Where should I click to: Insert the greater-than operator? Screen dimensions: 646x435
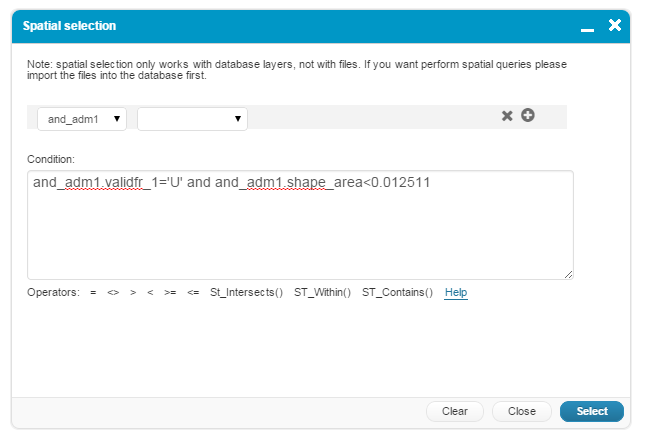click(x=133, y=293)
